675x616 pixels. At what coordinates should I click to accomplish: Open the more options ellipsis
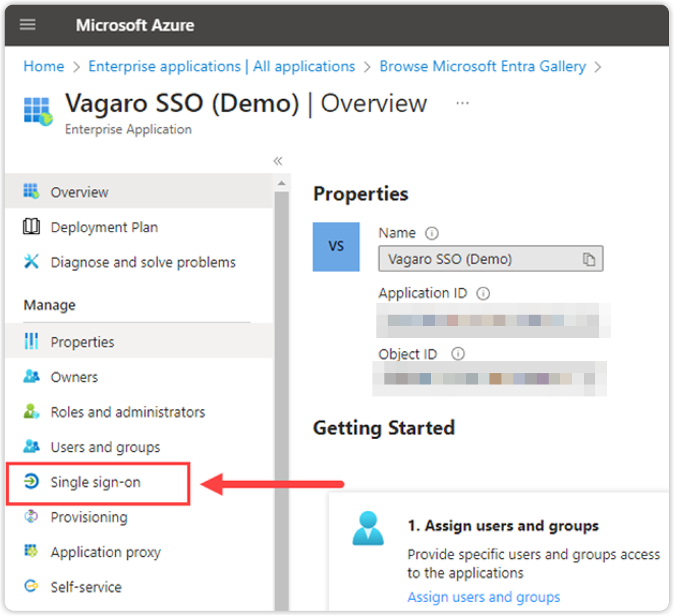pyautogui.click(x=462, y=103)
